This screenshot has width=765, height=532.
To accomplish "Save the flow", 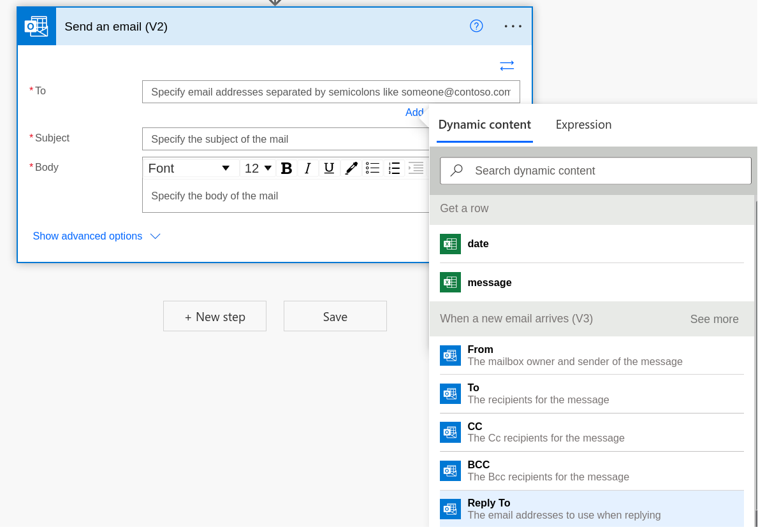I will point(335,317).
